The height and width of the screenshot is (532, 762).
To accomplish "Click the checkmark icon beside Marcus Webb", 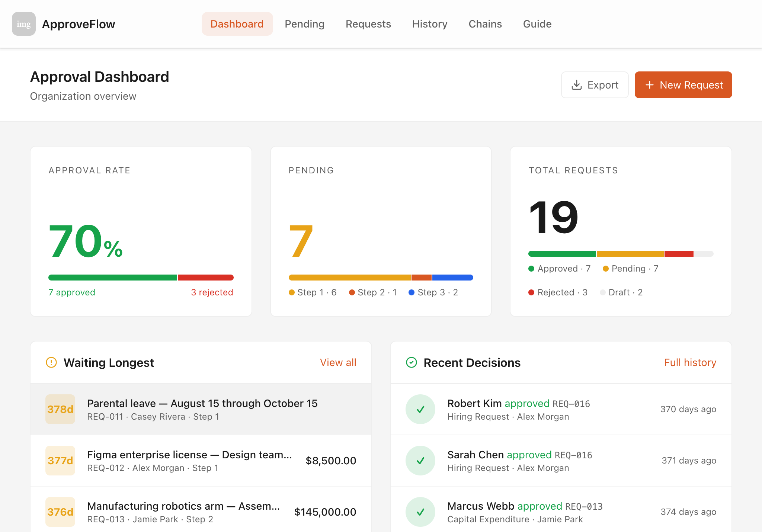I will pyautogui.click(x=420, y=512).
